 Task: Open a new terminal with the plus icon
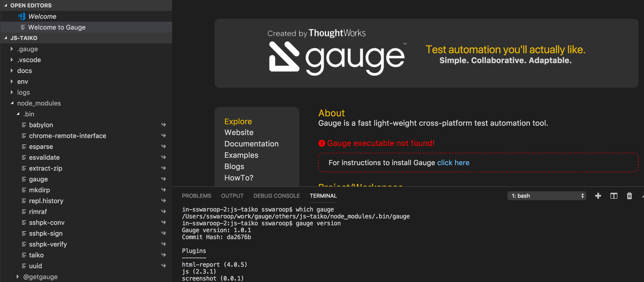(598, 196)
